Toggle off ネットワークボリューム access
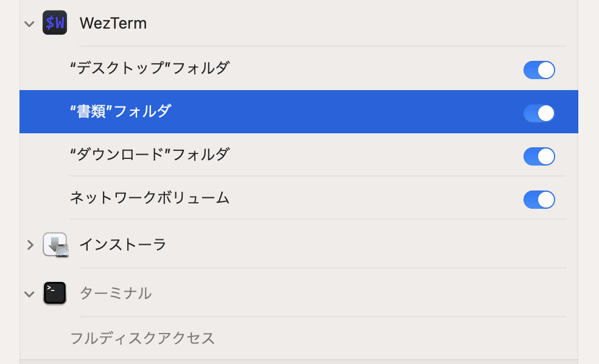599x364 pixels. [x=539, y=199]
